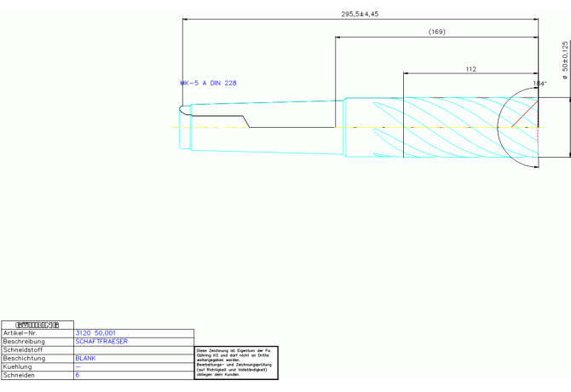
Task: Click the article number value 3120 50,001
Action: point(95,333)
